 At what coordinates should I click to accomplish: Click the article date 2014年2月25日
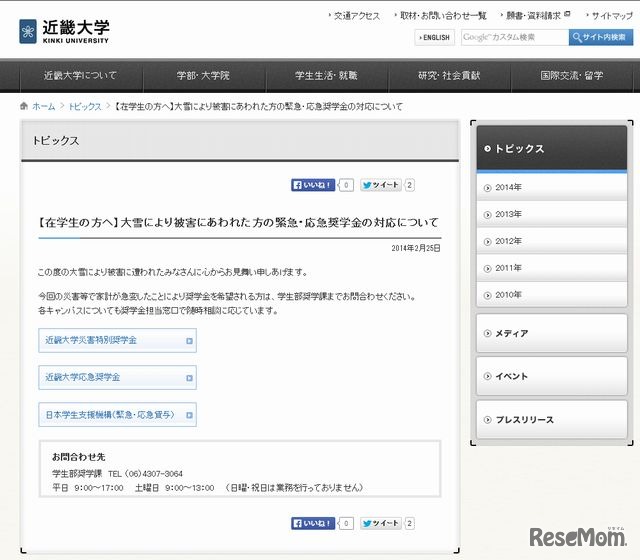click(416, 248)
